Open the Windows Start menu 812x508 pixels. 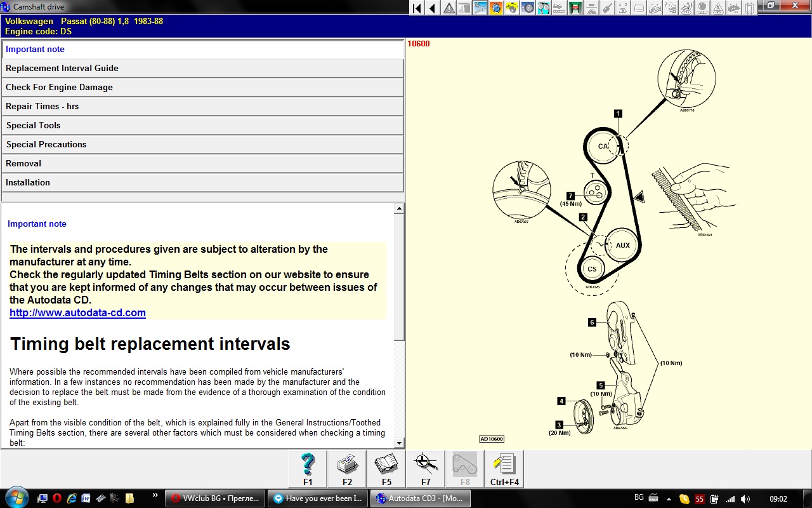[x=16, y=498]
